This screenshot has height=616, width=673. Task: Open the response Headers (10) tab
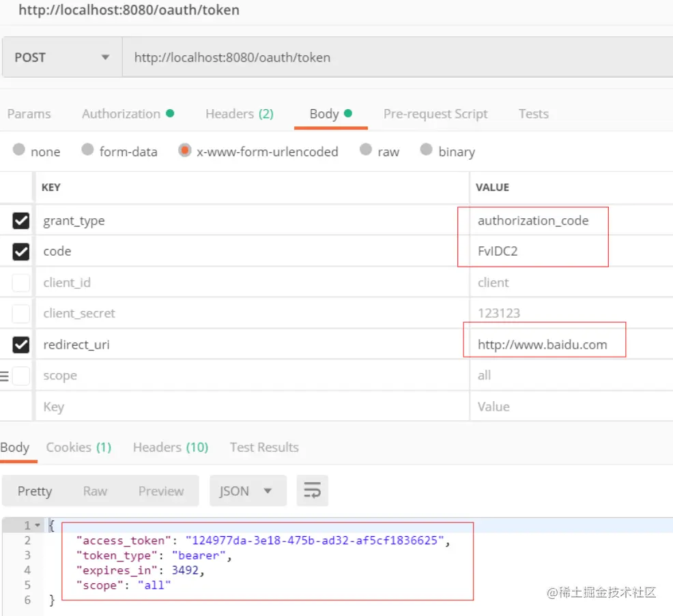pos(171,448)
